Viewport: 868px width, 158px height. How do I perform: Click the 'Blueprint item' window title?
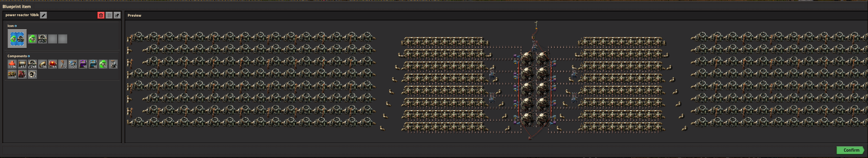point(16,6)
